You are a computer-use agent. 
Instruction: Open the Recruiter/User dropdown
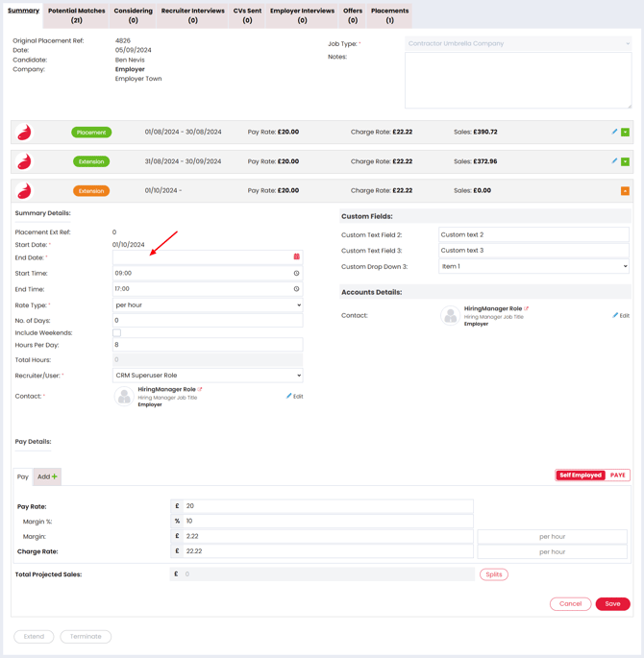tap(208, 376)
